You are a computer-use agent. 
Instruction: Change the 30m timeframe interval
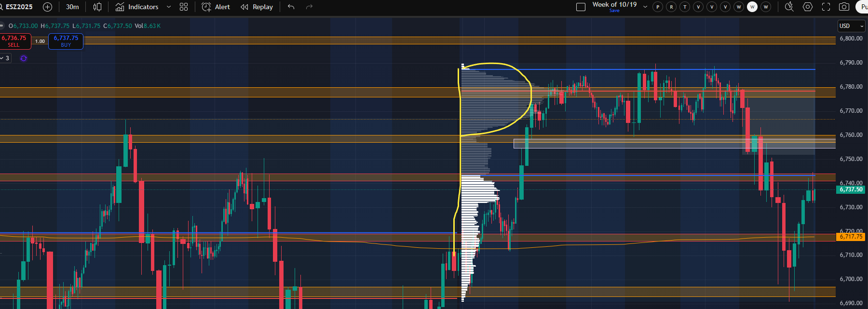pos(72,7)
